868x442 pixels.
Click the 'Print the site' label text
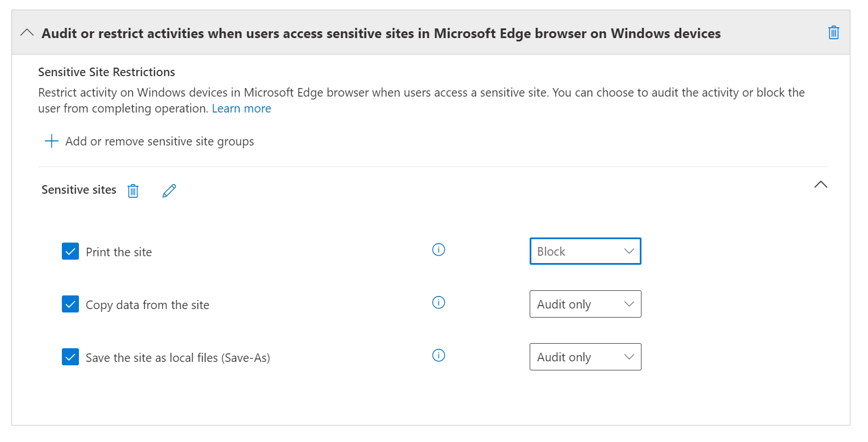pyautogui.click(x=119, y=252)
